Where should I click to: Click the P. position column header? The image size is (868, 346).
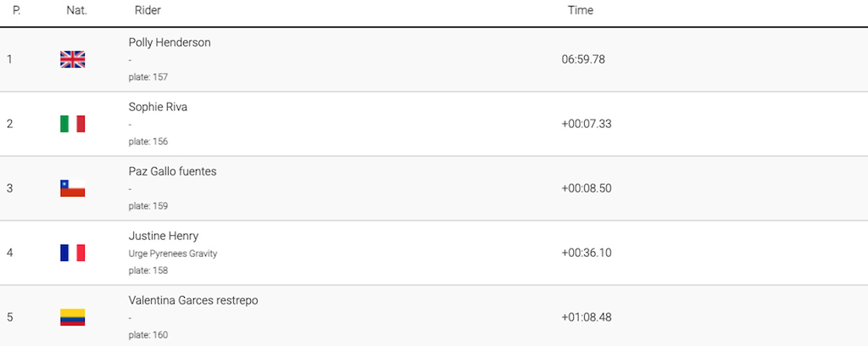pyautogui.click(x=17, y=10)
